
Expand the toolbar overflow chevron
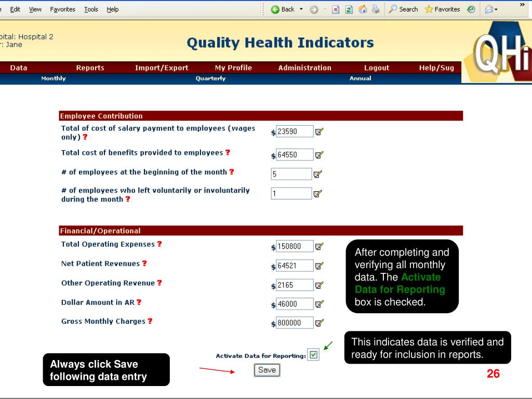(x=522, y=4)
